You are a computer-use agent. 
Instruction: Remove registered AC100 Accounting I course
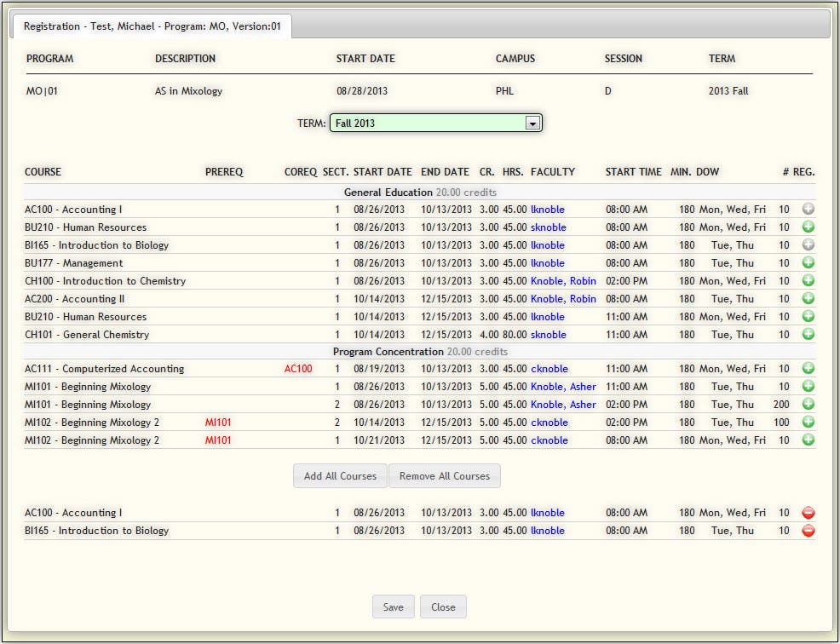(808, 513)
